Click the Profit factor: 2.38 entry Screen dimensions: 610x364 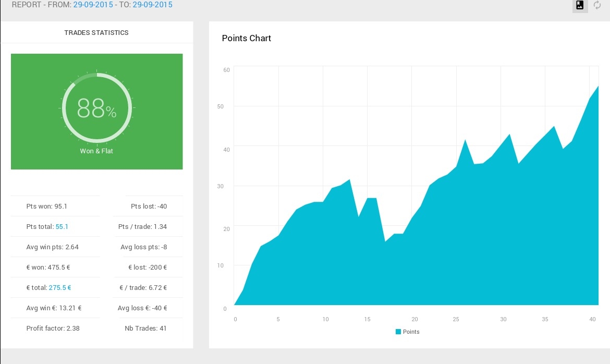coord(53,328)
